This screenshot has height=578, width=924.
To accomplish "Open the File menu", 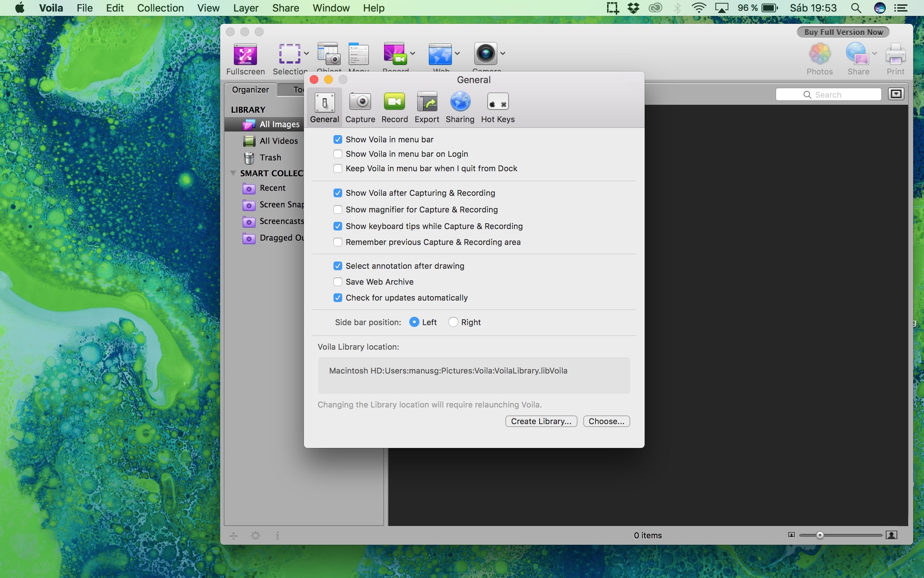I will pos(84,8).
